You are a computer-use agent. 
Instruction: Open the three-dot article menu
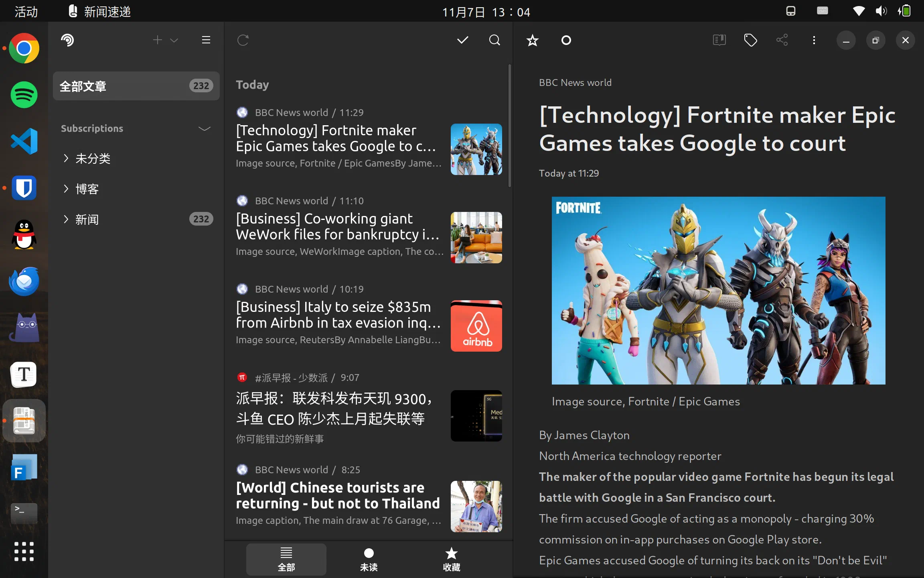pyautogui.click(x=814, y=40)
